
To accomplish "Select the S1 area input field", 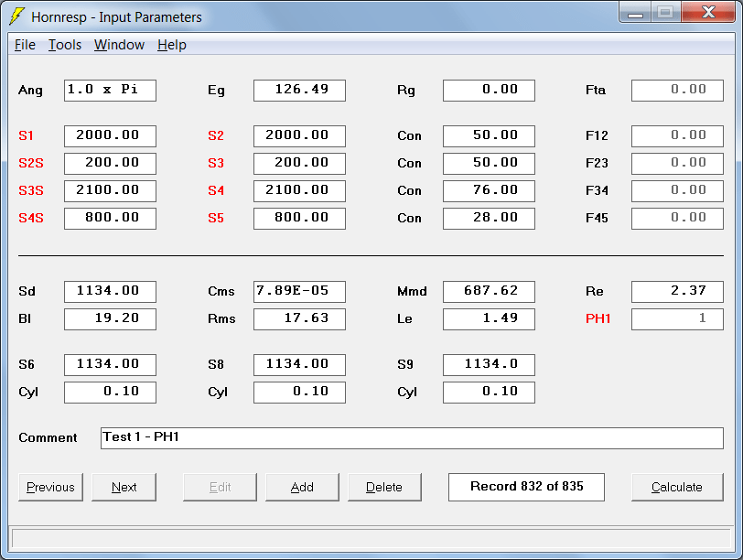I will 110,136.
